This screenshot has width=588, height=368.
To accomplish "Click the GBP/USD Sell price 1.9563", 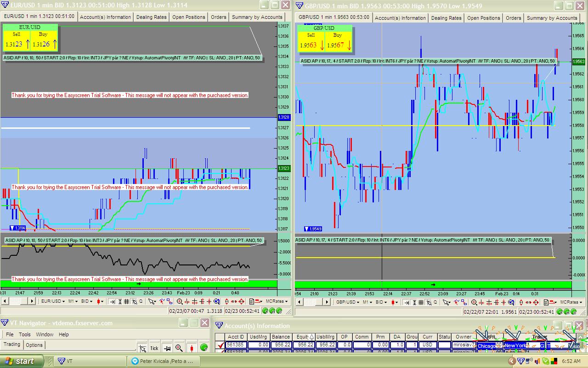I will pos(309,45).
